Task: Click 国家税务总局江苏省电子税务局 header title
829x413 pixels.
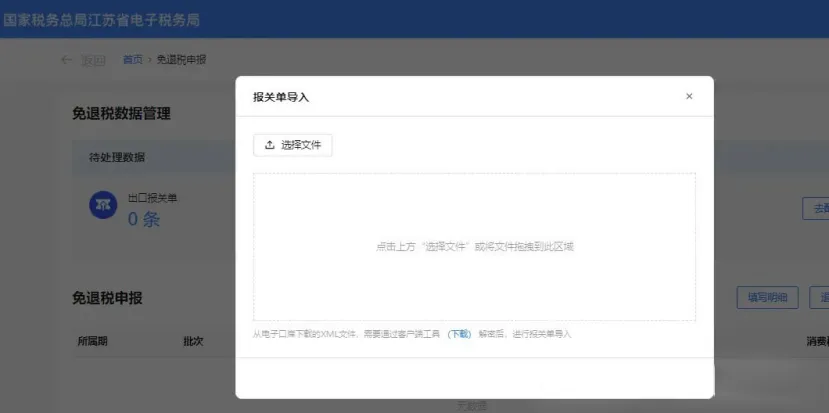Action: pos(102,20)
